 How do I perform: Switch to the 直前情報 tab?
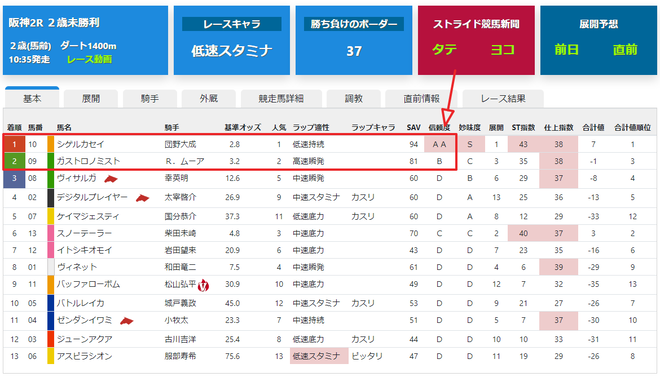click(421, 98)
